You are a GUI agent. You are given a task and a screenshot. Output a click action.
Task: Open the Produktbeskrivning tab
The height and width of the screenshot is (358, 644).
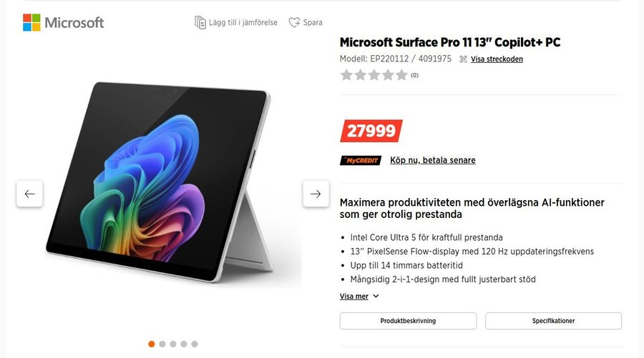[x=408, y=321]
